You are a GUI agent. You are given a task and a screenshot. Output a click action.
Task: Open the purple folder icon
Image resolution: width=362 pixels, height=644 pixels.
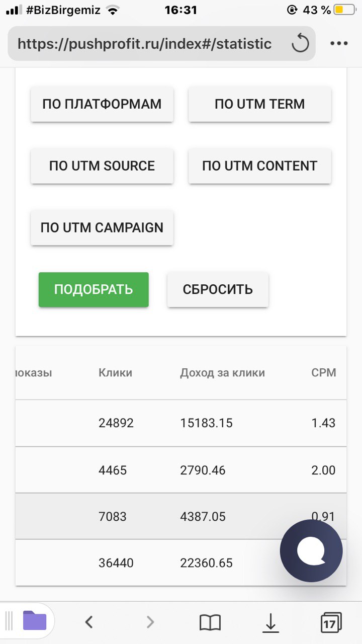(35, 621)
